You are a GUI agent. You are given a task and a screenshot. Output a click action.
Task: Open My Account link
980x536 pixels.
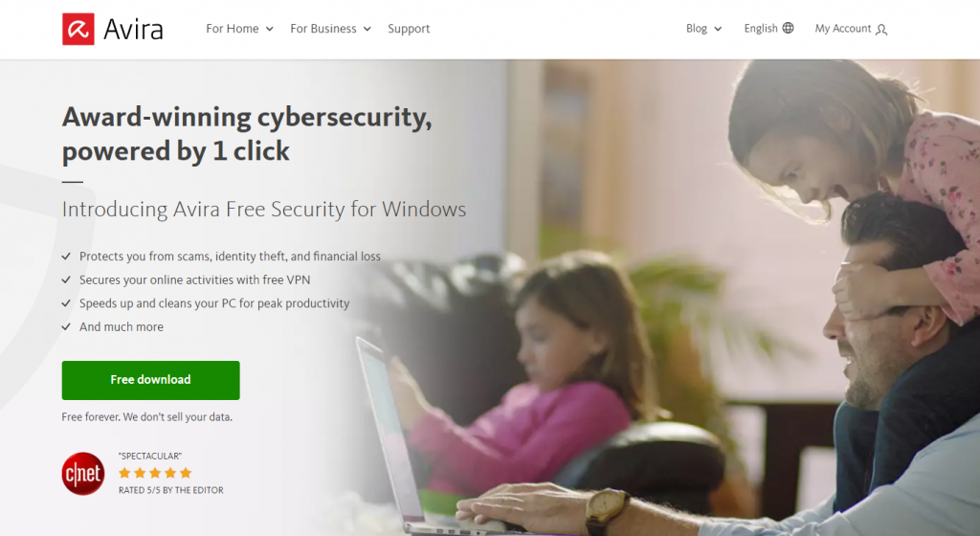(x=851, y=29)
